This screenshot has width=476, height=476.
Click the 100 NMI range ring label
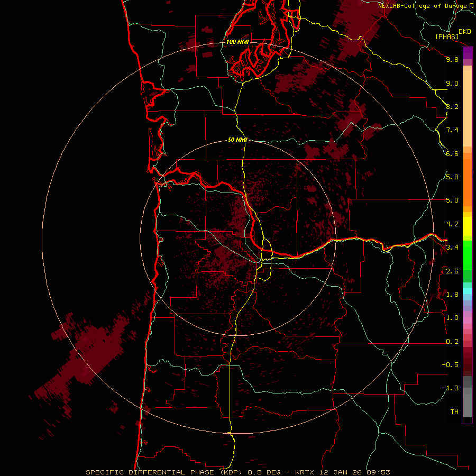point(237,42)
